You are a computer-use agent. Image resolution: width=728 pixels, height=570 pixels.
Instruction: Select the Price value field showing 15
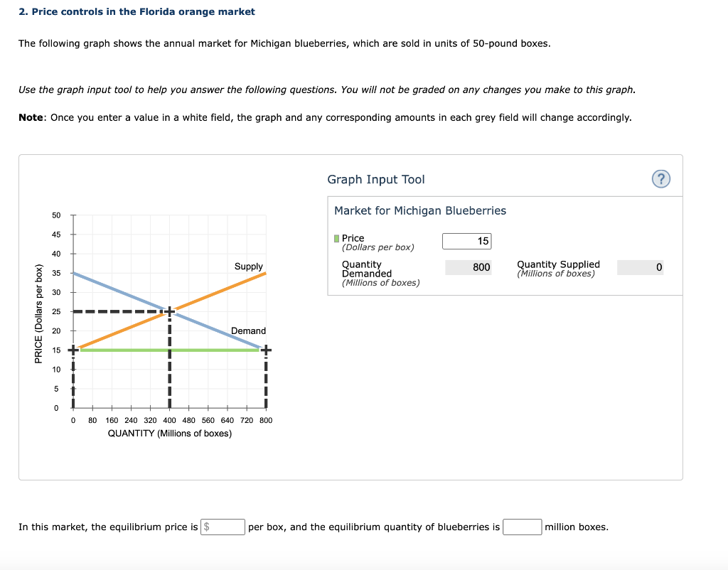click(467, 241)
